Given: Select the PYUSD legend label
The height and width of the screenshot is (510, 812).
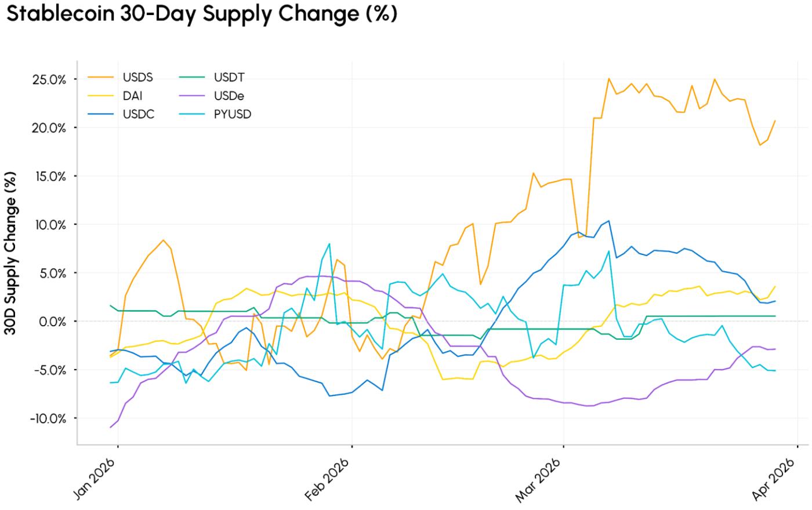Looking at the screenshot, I should pos(232,114).
